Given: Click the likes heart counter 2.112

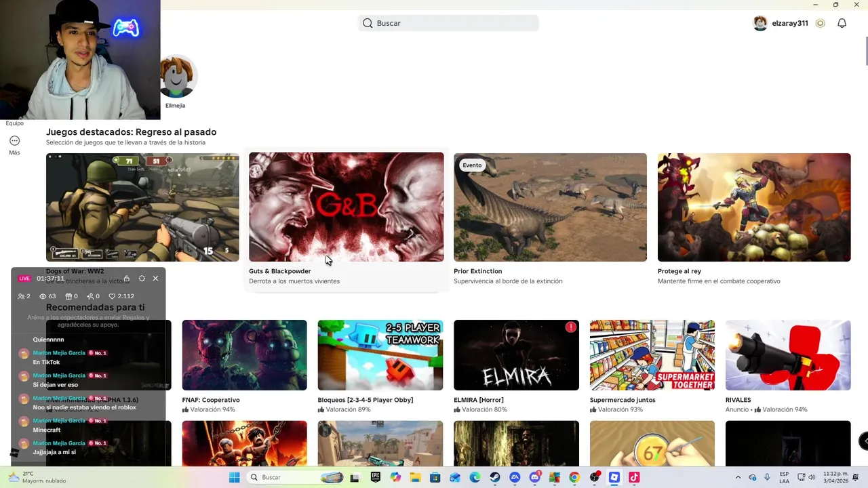Looking at the screenshot, I should 121,296.
